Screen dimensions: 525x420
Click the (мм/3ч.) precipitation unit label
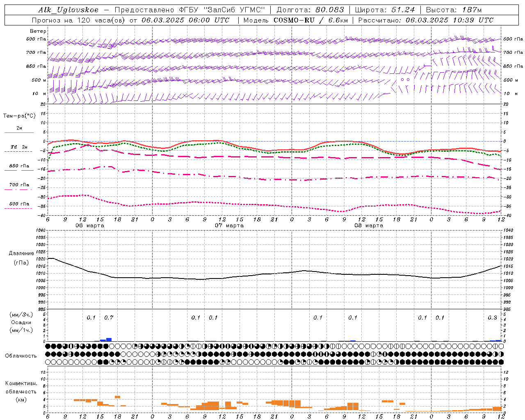(21, 315)
